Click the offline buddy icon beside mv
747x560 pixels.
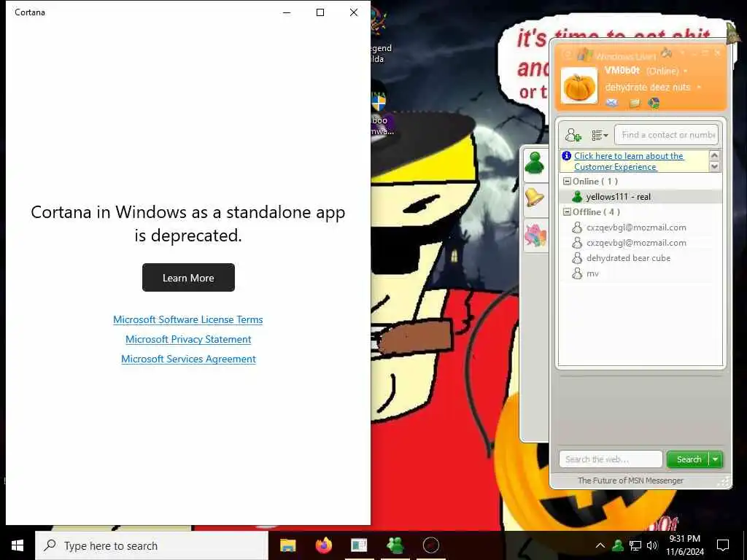(577, 273)
